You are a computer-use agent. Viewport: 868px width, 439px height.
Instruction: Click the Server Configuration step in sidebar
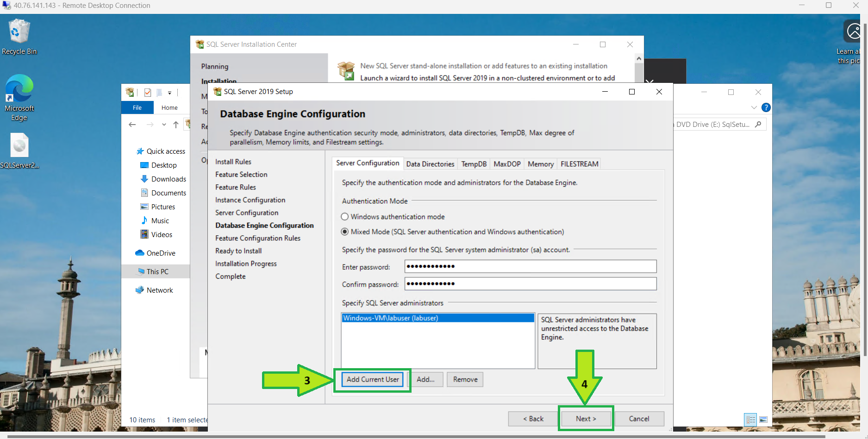(247, 213)
